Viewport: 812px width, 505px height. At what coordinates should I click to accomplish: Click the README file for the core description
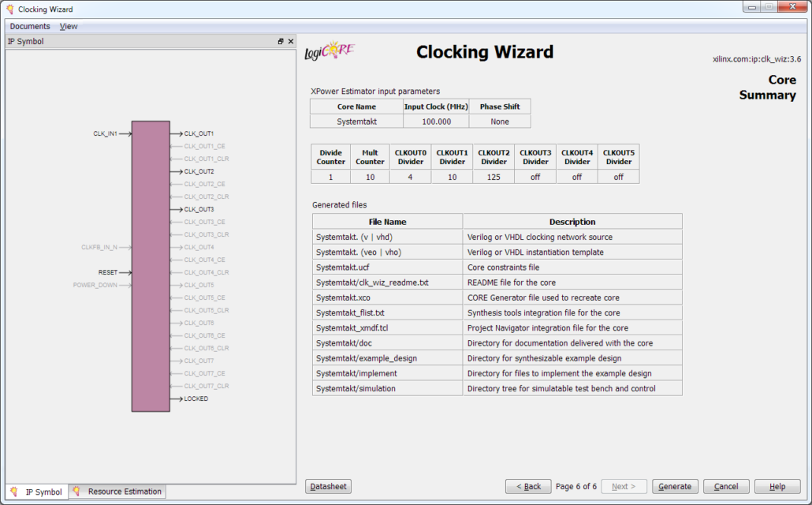point(512,282)
